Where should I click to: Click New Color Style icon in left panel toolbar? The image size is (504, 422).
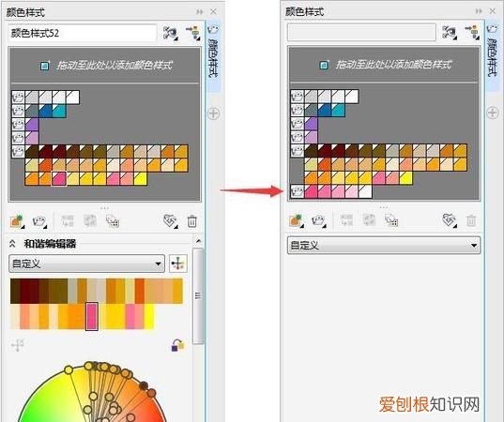pyautogui.click(x=17, y=221)
